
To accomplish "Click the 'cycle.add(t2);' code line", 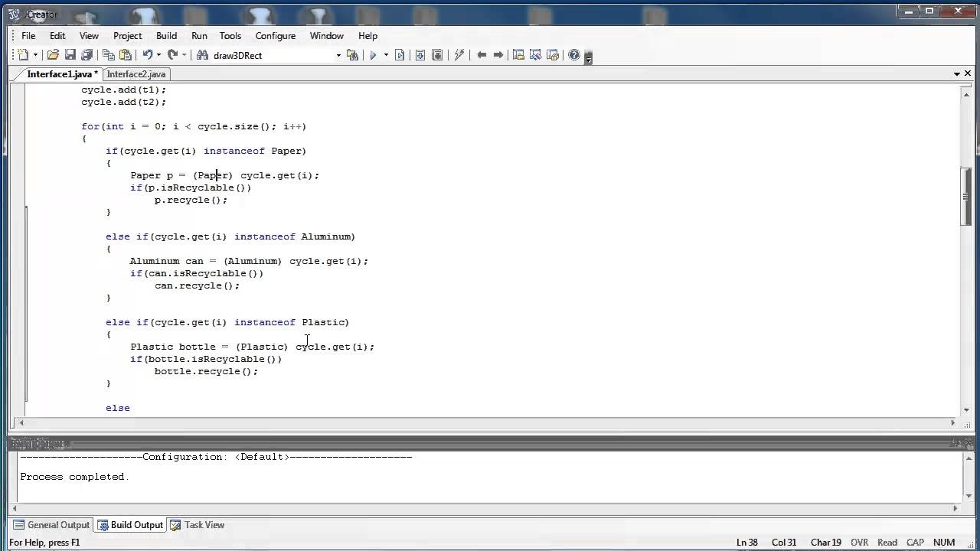I will coord(123,102).
